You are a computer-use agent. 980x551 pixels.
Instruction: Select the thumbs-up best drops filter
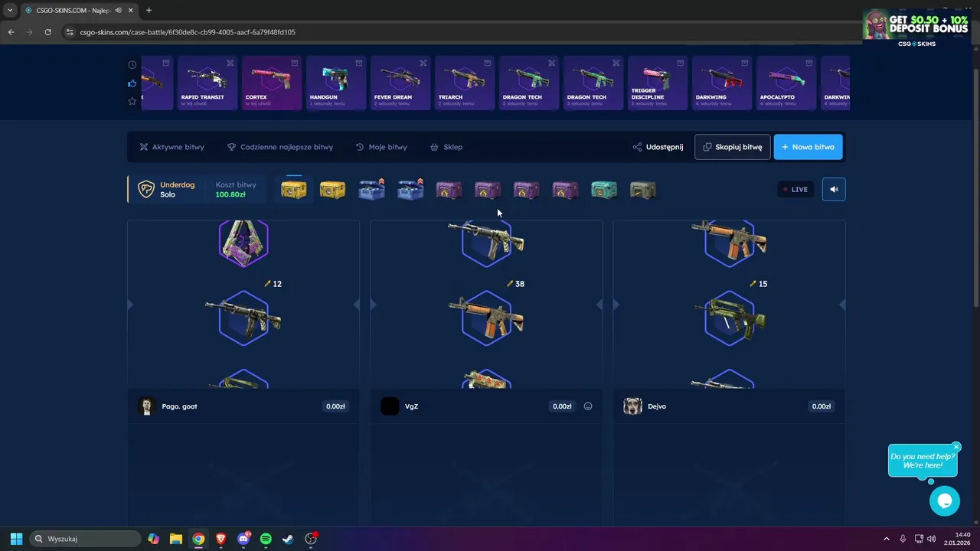(132, 83)
